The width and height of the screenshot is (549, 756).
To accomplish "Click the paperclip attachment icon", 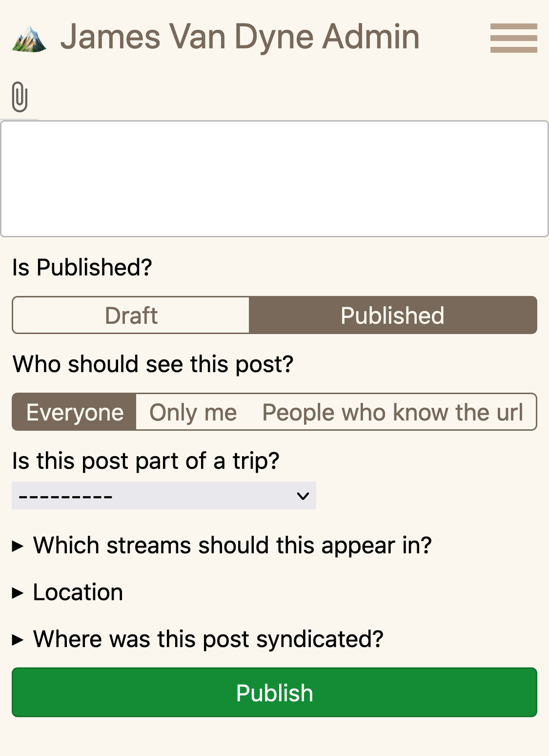I will 20,97.
